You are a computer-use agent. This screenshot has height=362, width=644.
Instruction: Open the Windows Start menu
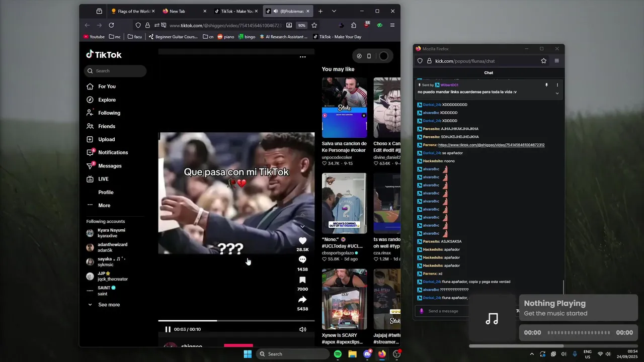(x=248, y=354)
